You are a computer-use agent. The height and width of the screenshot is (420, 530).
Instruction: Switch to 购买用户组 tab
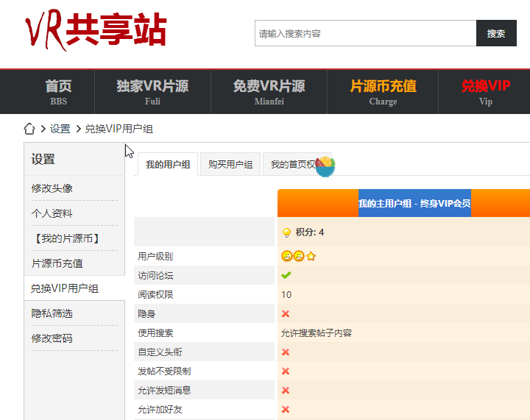pos(230,165)
